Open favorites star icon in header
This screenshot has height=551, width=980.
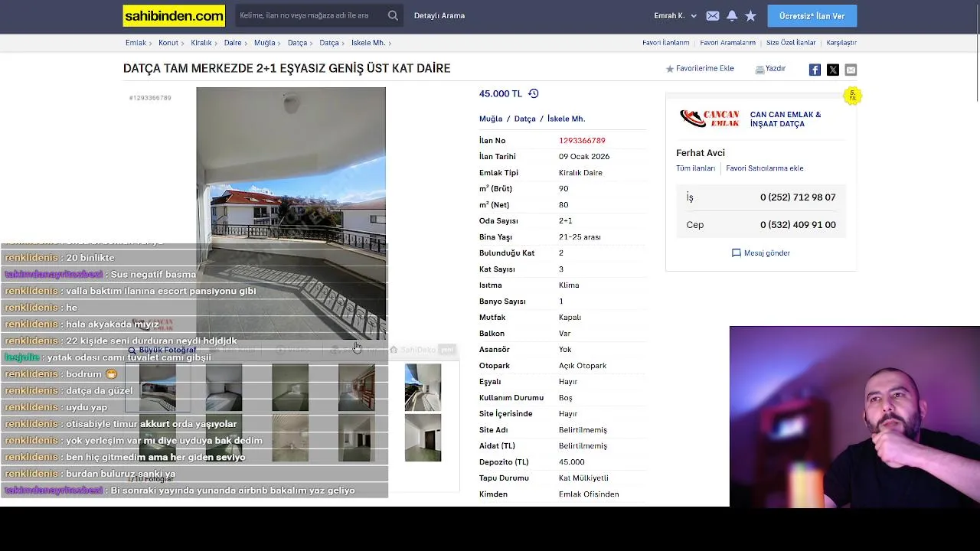pyautogui.click(x=751, y=15)
